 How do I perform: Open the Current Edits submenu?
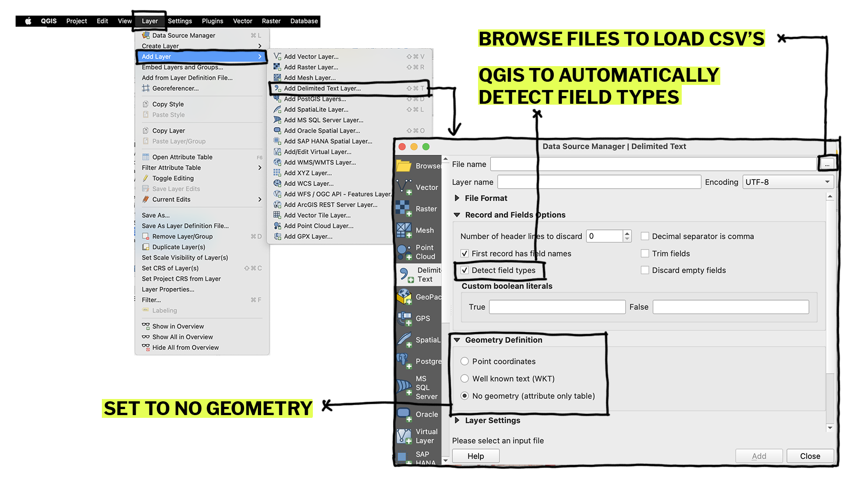(x=201, y=199)
